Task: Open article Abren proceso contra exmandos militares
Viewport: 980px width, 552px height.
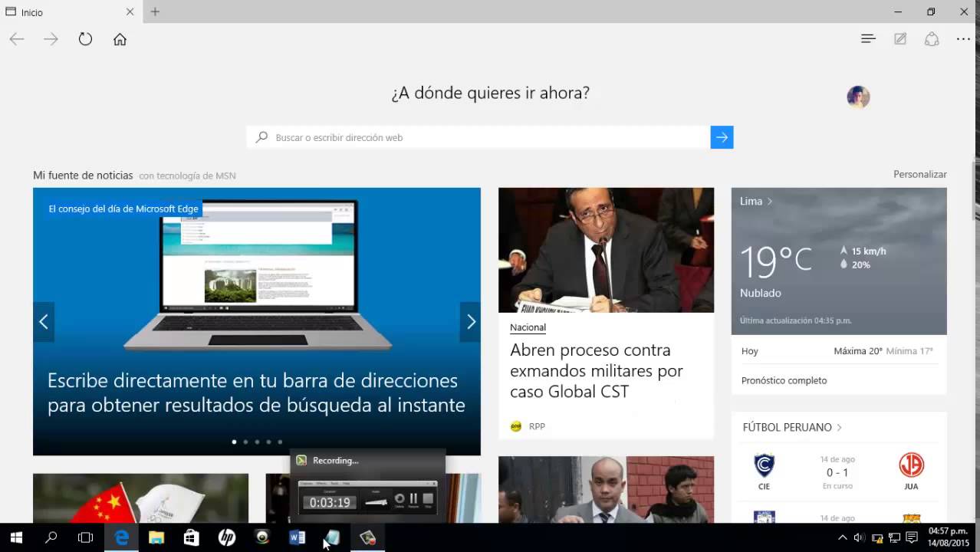Action: [596, 370]
